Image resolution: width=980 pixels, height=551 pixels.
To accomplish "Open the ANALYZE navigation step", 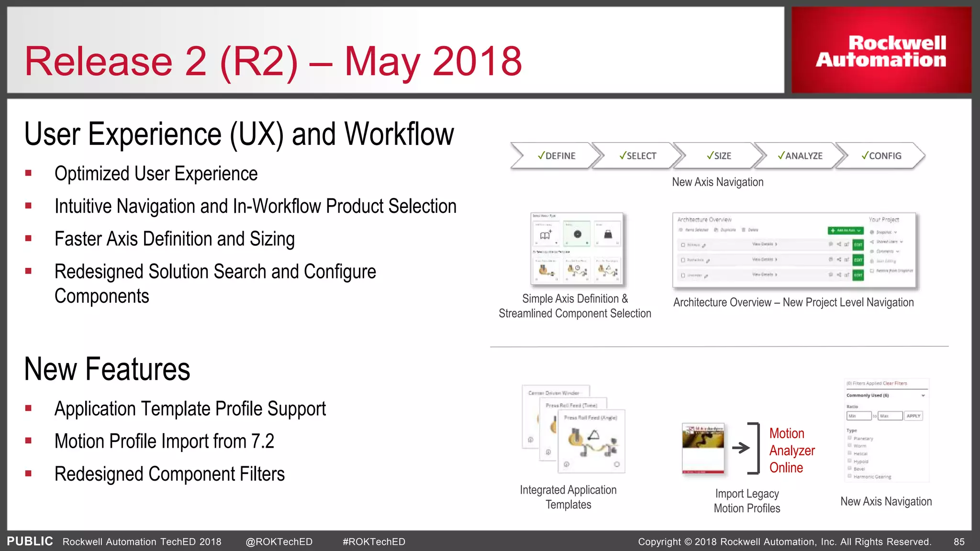I will [x=800, y=156].
